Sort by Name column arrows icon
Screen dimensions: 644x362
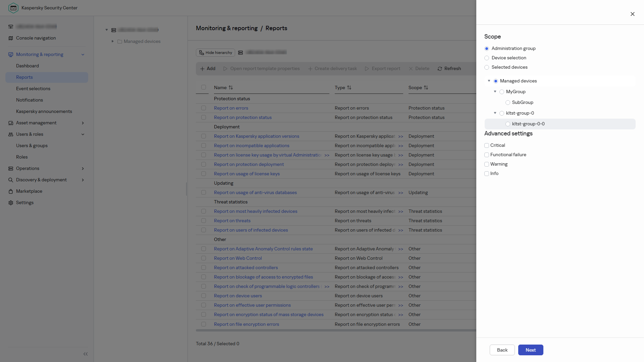[x=231, y=87]
